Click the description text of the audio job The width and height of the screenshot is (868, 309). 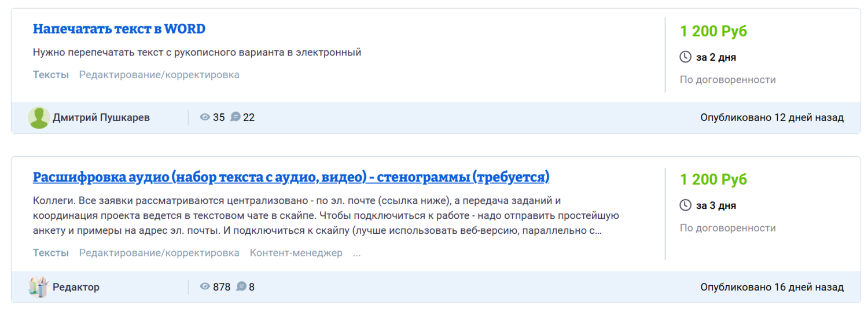(326, 216)
